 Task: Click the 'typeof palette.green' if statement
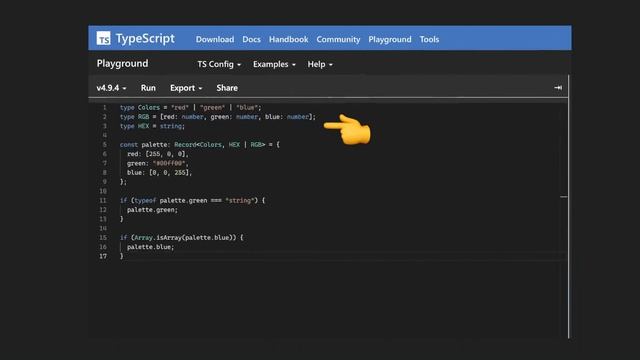(192, 200)
